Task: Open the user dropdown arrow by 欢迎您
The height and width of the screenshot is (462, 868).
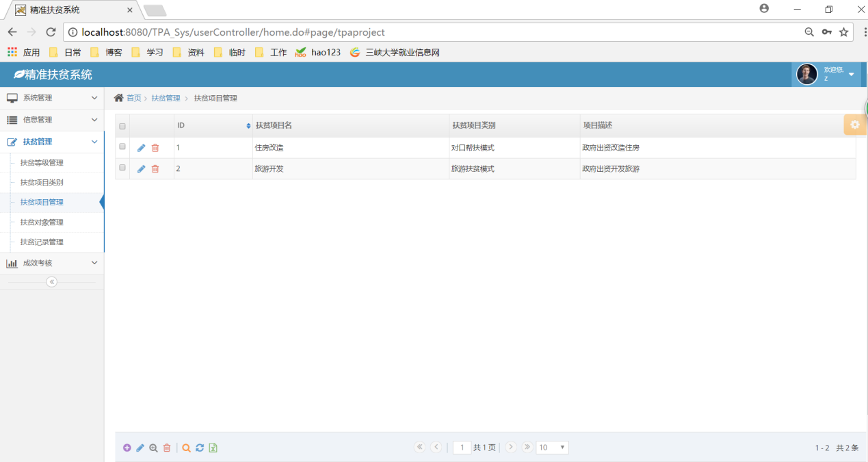Action: [x=852, y=75]
